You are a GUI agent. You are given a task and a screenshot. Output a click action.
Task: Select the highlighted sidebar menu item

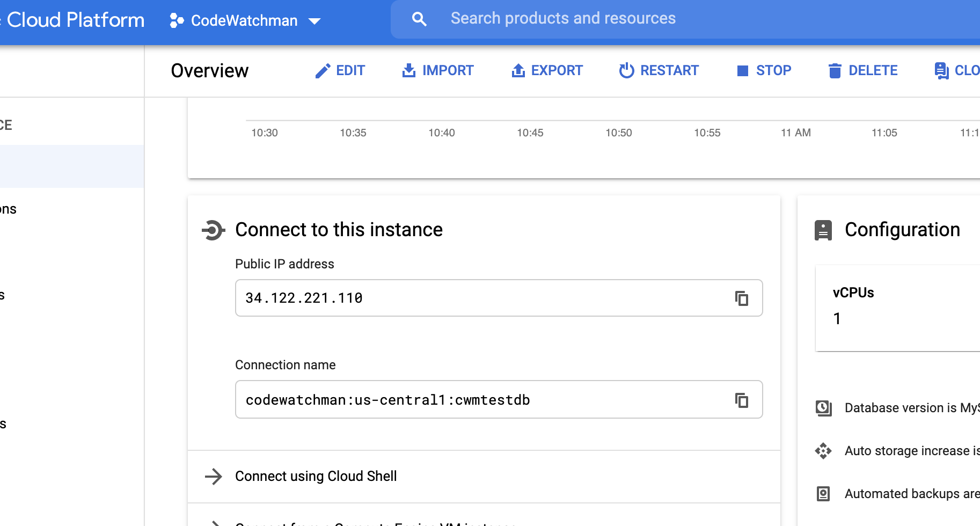click(x=72, y=166)
